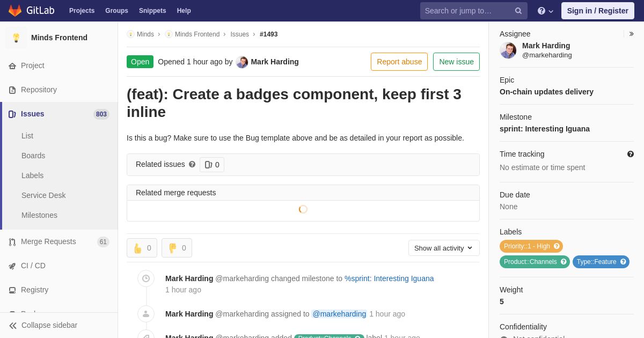
Task: Click the Open status badge
Action: click(140, 62)
